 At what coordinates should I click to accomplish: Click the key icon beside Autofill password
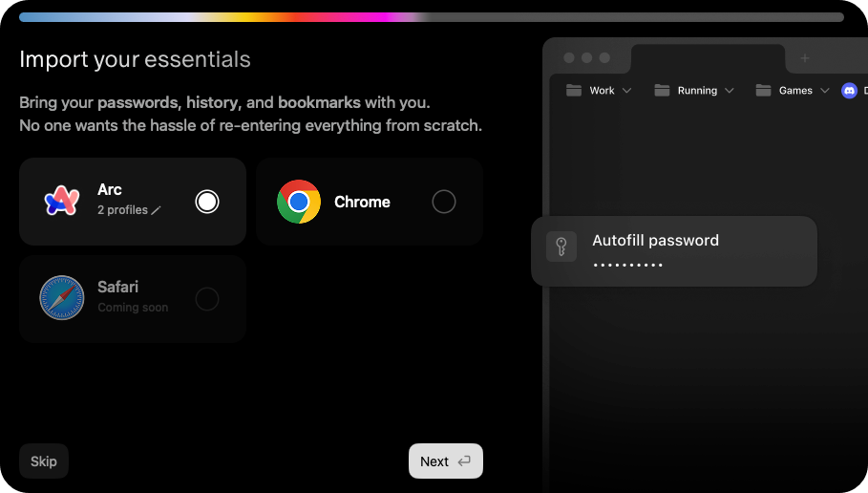561,246
